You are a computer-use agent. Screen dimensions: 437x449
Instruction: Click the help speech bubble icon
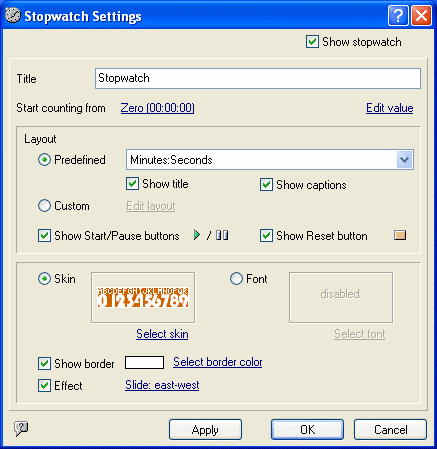(21, 429)
